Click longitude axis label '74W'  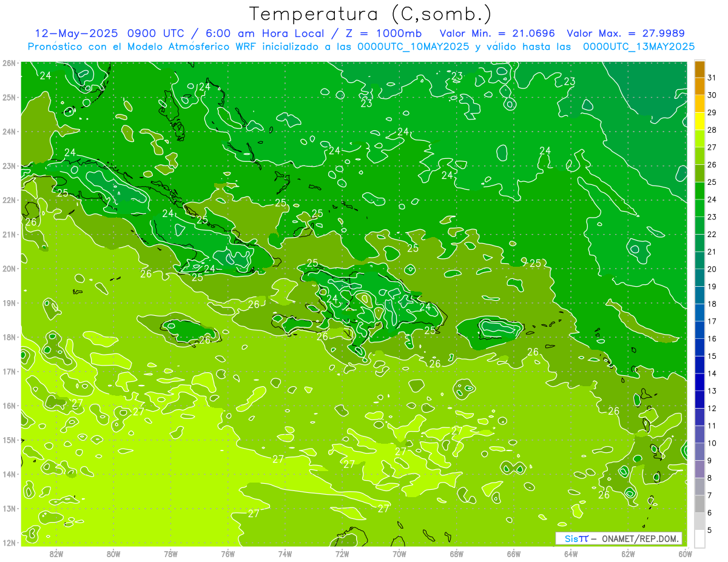[x=285, y=554]
